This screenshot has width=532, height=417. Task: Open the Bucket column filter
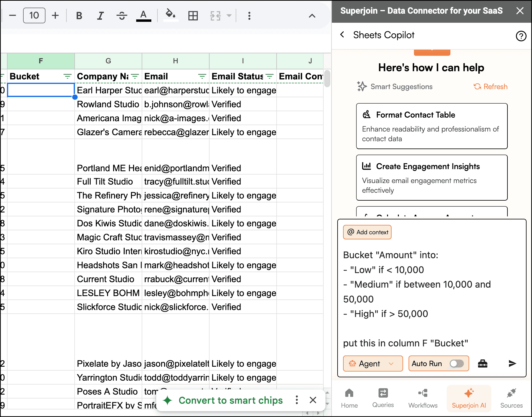67,76
